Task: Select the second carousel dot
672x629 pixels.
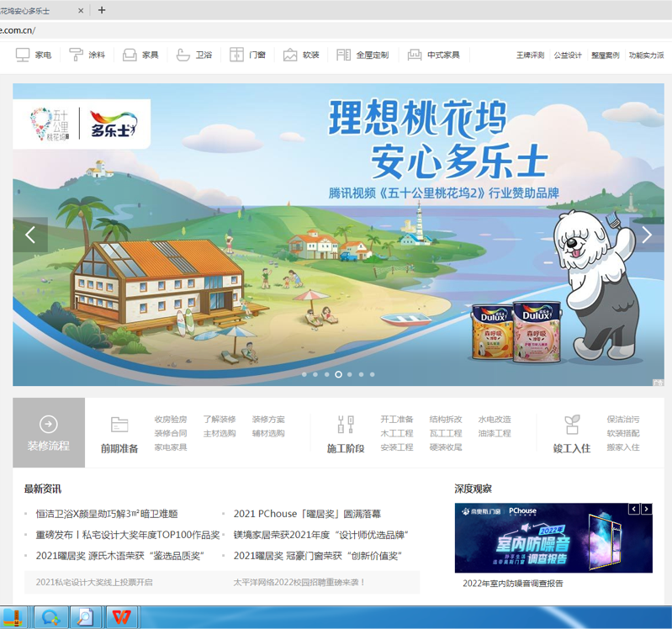Action: pos(315,374)
